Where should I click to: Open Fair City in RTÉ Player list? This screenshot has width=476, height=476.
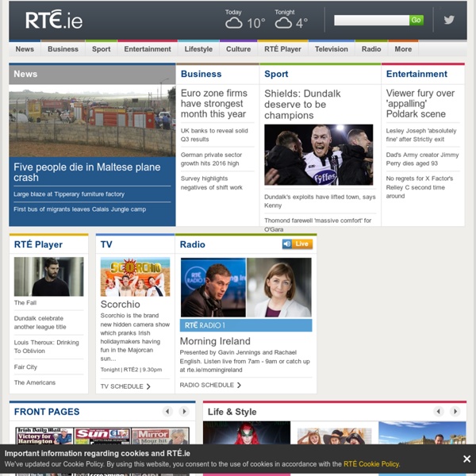[x=25, y=367]
